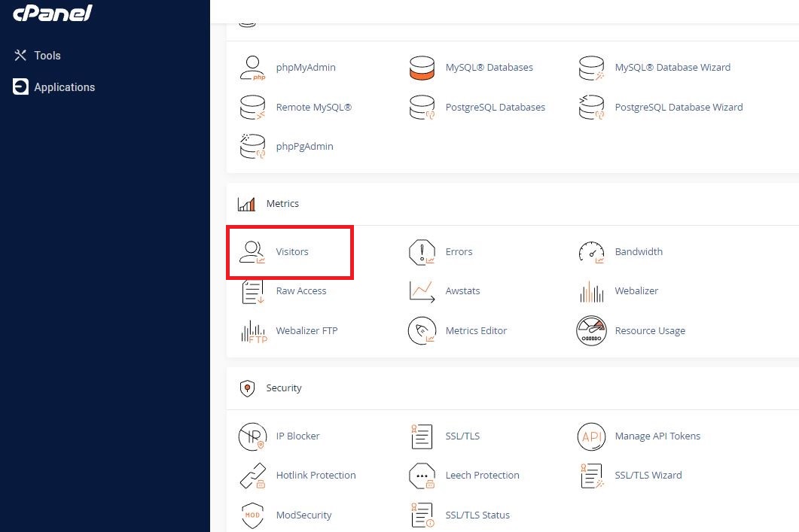Click the Awstats text link
799x532 pixels.
(x=462, y=291)
